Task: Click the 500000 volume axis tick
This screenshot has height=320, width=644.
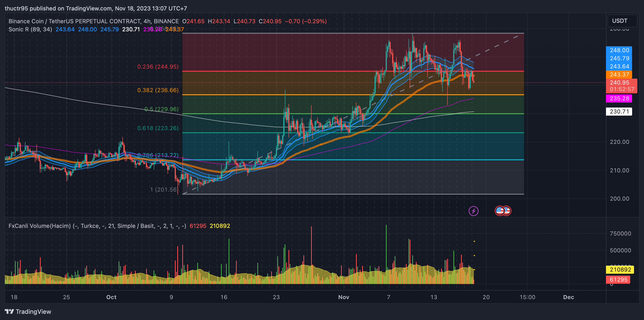Action: (620, 250)
